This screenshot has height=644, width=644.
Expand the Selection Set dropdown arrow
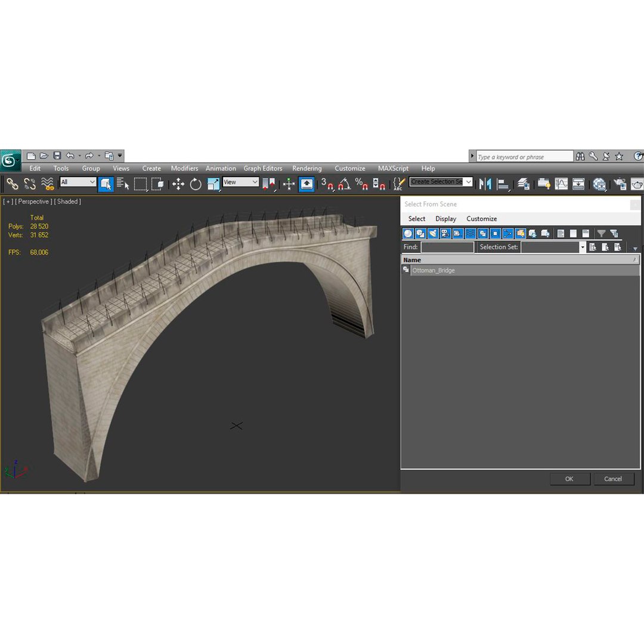click(582, 247)
